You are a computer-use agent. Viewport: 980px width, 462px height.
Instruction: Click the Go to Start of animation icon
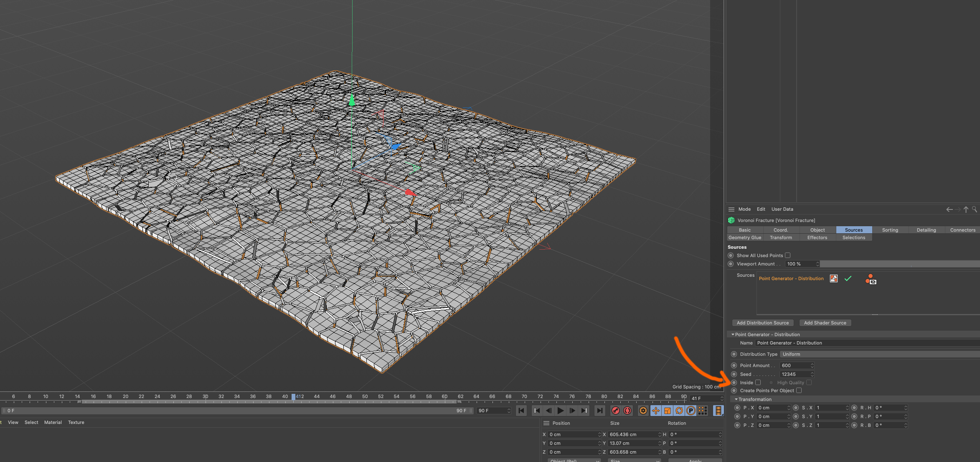[521, 411]
